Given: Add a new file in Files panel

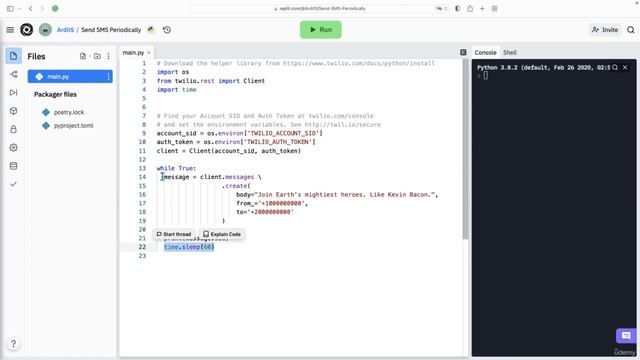Looking at the screenshot, I should coord(83,56).
